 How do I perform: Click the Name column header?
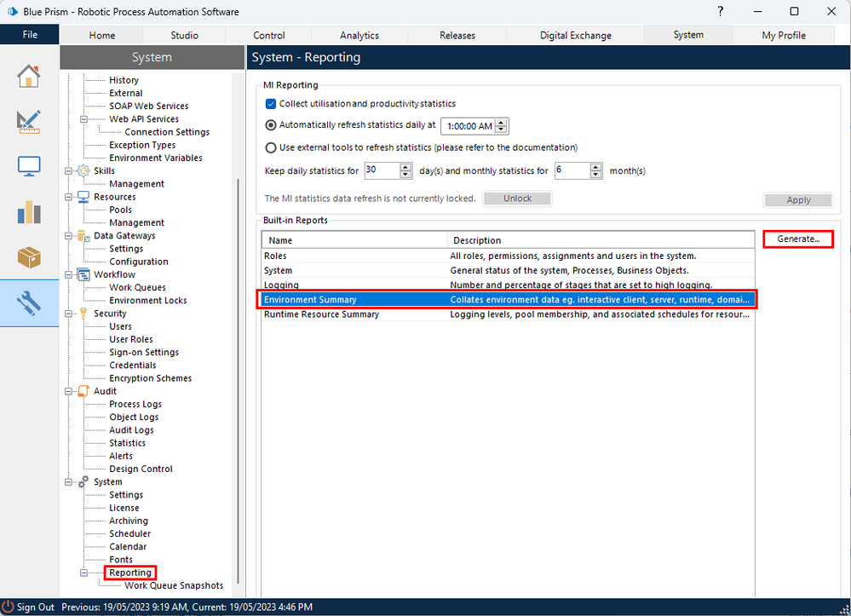(354, 240)
